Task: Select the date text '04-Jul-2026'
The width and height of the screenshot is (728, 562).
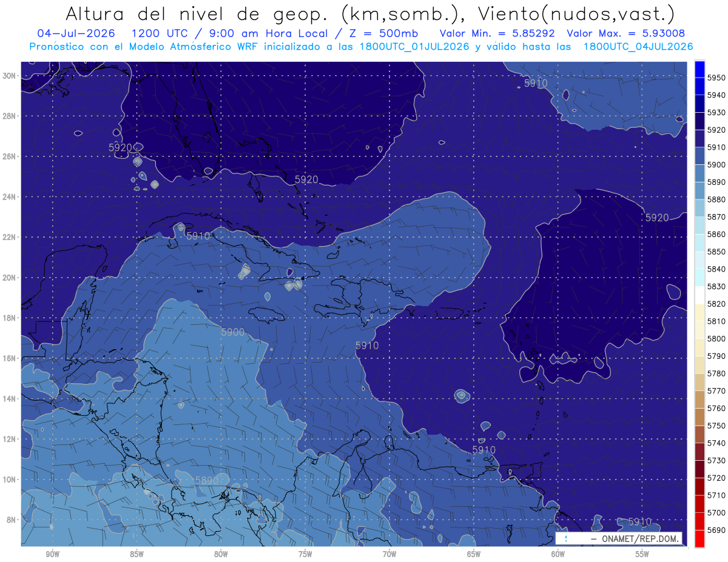Action: [x=76, y=33]
